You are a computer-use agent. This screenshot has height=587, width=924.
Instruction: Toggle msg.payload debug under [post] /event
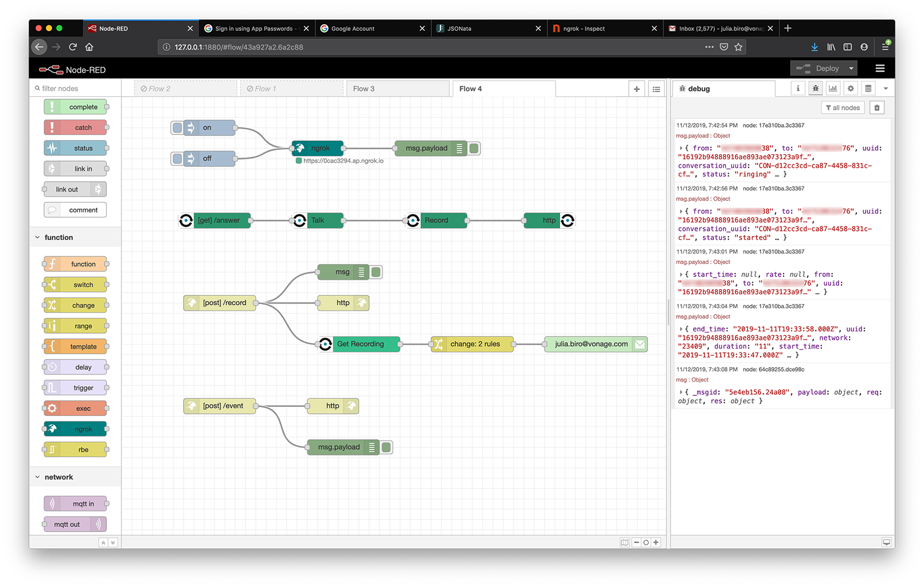(x=386, y=447)
